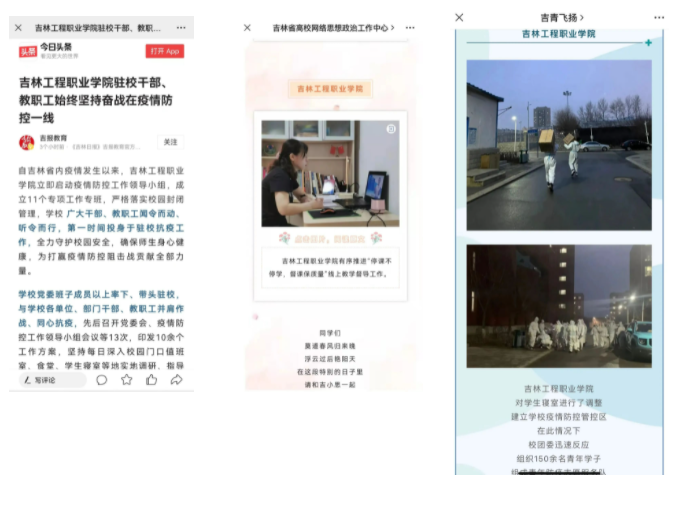Favorite the article with star icon
Viewport: 680px width, 526px height.
[x=127, y=380]
